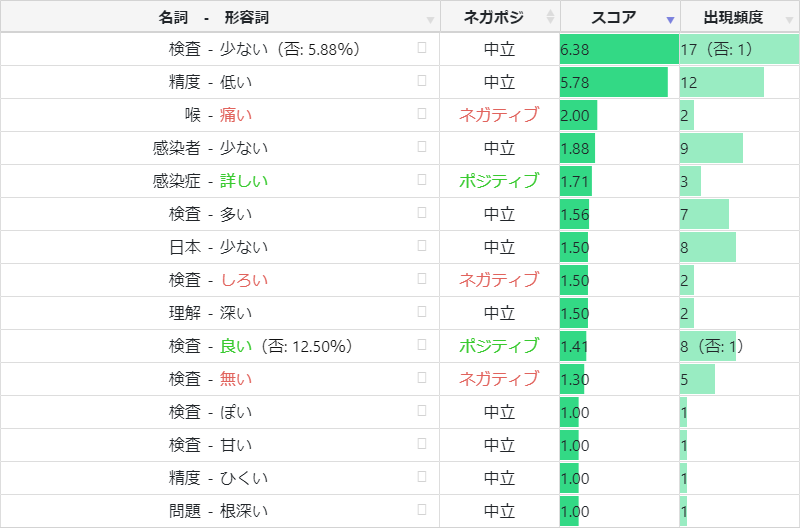Screen dimensions: 800x528
Task: Sort by the 名詞 - 形容詞 column arrow
Action: click(x=431, y=18)
